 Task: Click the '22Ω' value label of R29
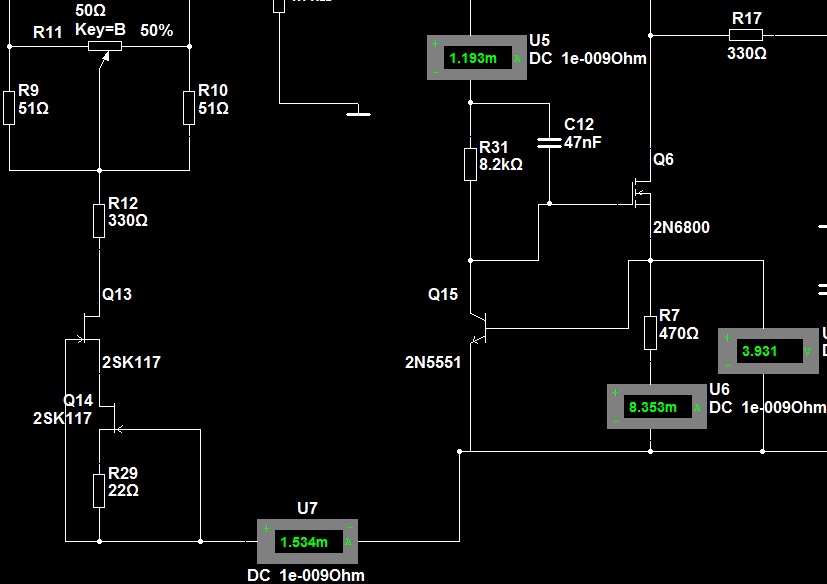123,491
